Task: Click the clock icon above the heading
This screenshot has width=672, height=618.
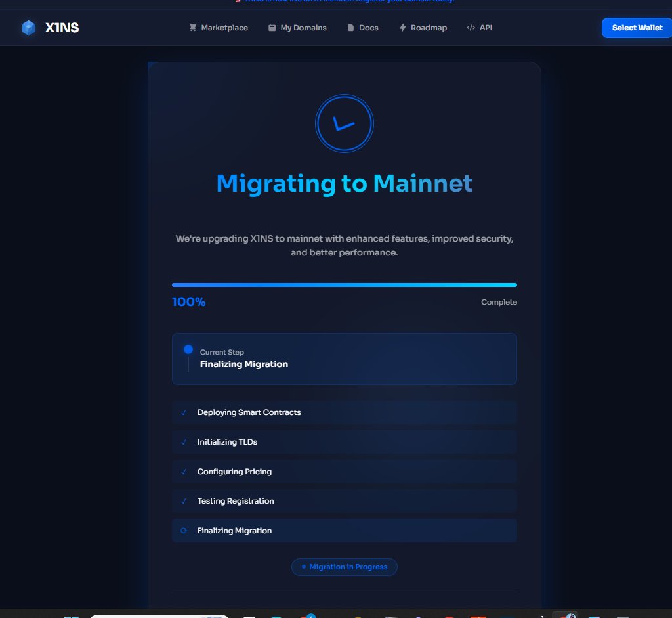Action: click(344, 123)
